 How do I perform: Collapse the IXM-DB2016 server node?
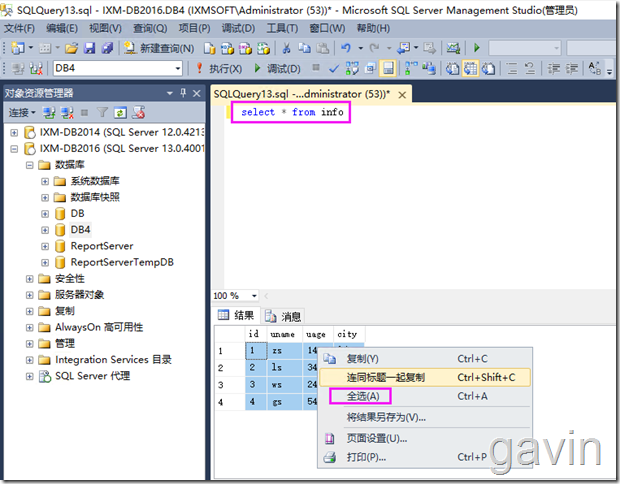coord(14,149)
